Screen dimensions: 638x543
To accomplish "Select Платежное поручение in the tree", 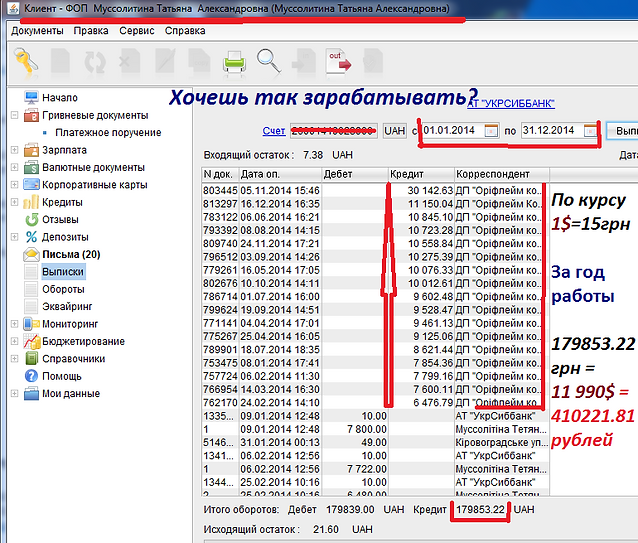I will click(108, 133).
